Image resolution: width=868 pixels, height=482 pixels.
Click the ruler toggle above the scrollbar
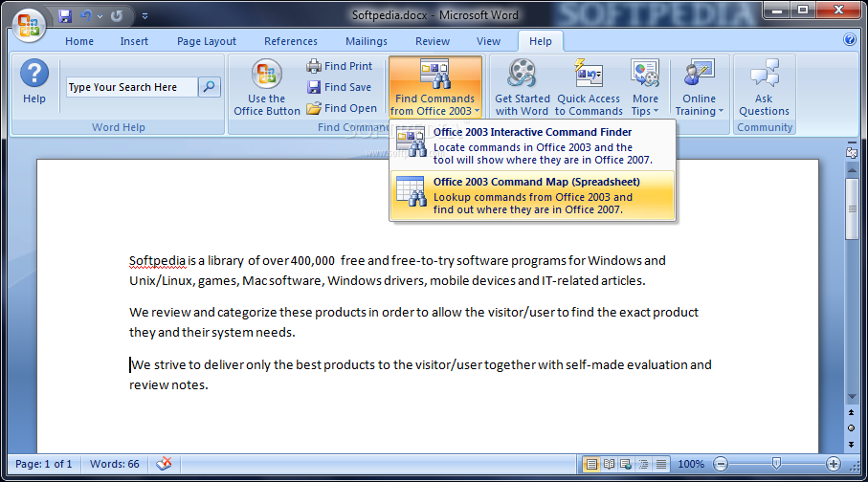(x=852, y=152)
